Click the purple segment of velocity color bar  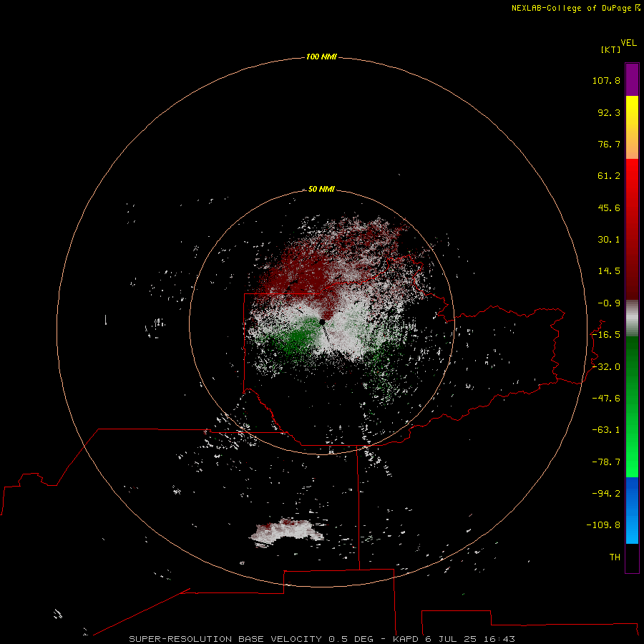click(x=632, y=79)
